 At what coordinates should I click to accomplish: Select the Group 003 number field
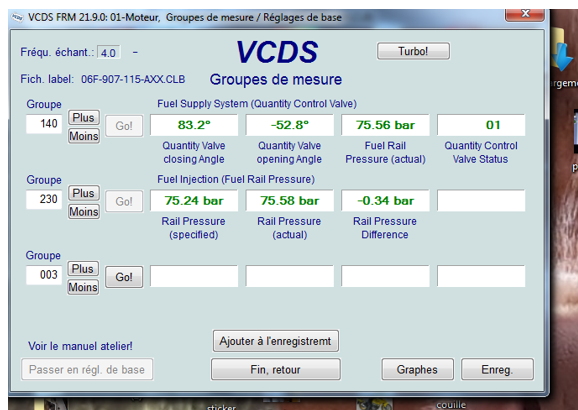coord(44,275)
